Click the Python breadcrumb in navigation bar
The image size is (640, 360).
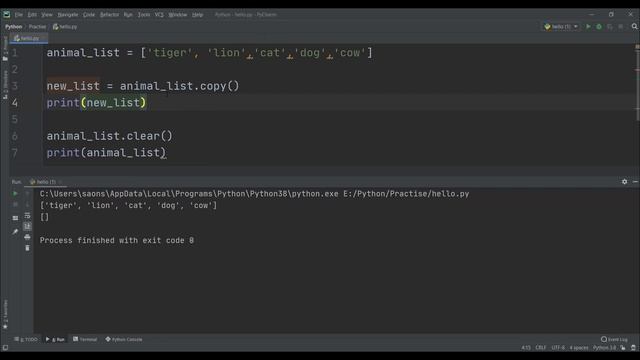13,27
